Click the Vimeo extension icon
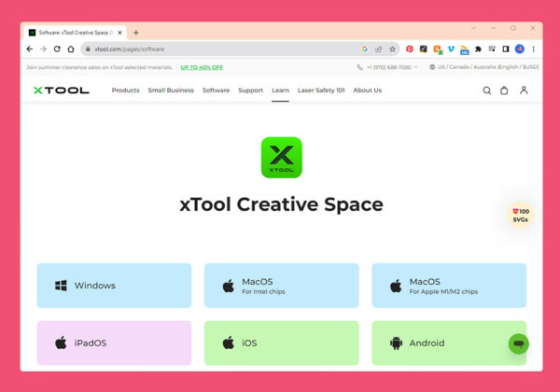 (x=451, y=49)
